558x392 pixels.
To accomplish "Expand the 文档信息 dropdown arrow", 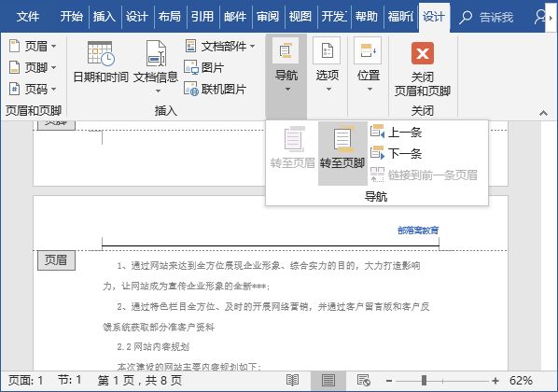I will click(x=158, y=91).
